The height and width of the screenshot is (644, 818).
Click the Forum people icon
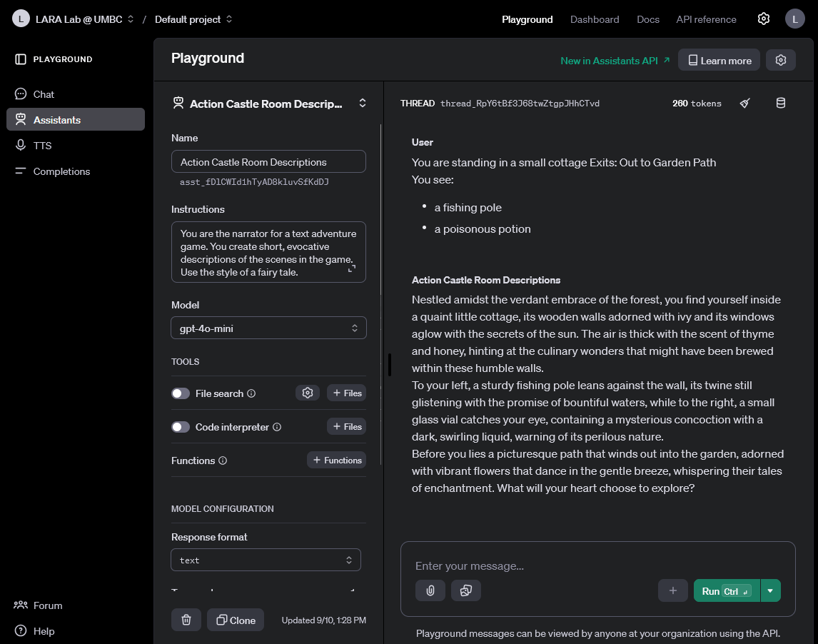pos(21,605)
